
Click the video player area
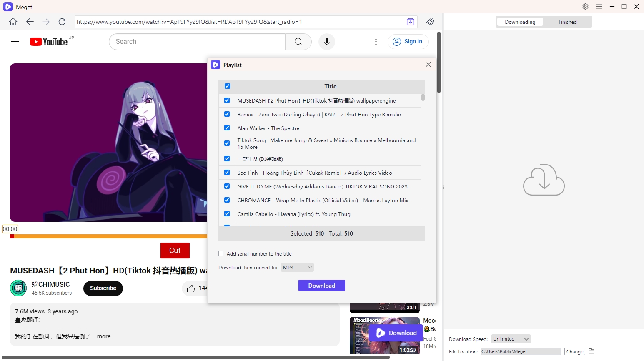click(x=108, y=143)
